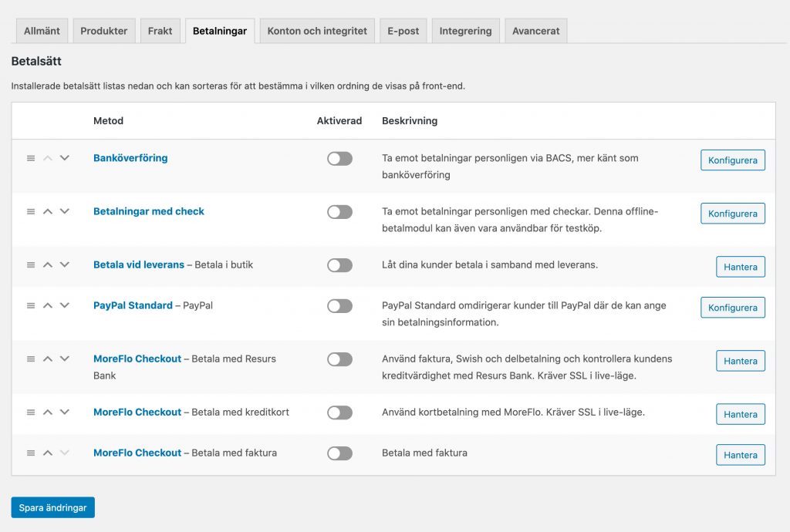
Task: Click the Aktiverad column header
Action: (339, 121)
